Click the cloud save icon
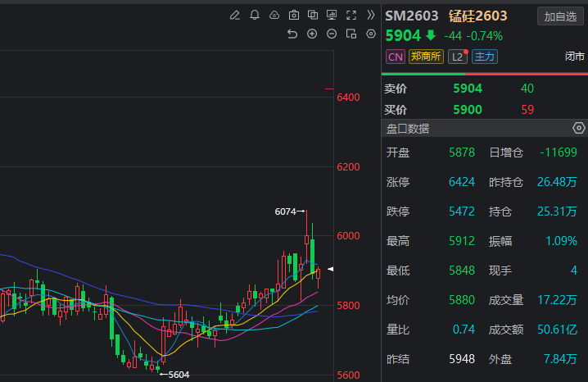This screenshot has height=382, width=588. 274,15
